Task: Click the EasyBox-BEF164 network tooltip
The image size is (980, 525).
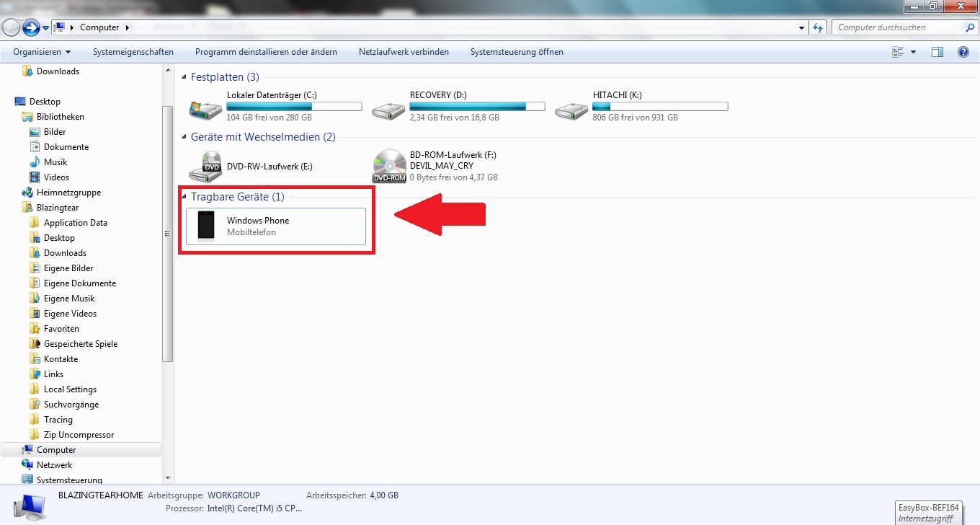Action: pos(928,513)
